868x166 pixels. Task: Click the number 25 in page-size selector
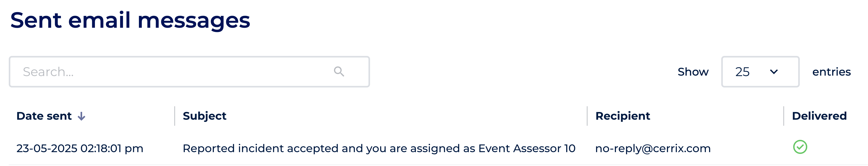pyautogui.click(x=742, y=72)
